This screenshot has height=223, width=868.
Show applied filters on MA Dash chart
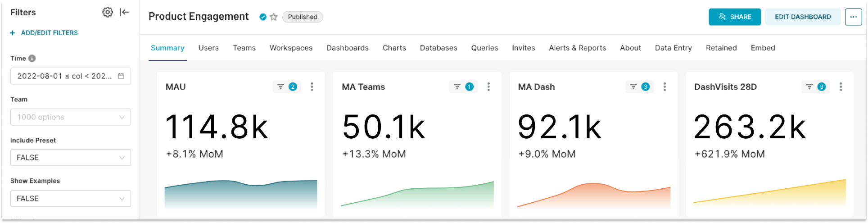tap(639, 87)
